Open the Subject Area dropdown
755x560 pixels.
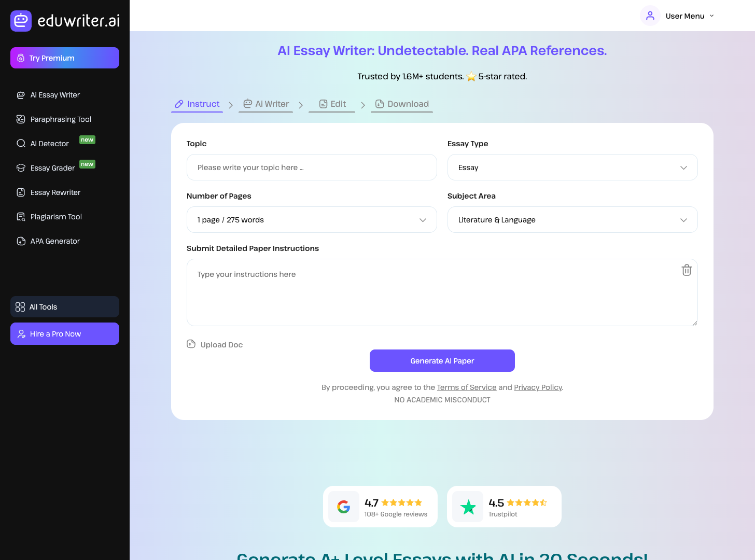572,219
